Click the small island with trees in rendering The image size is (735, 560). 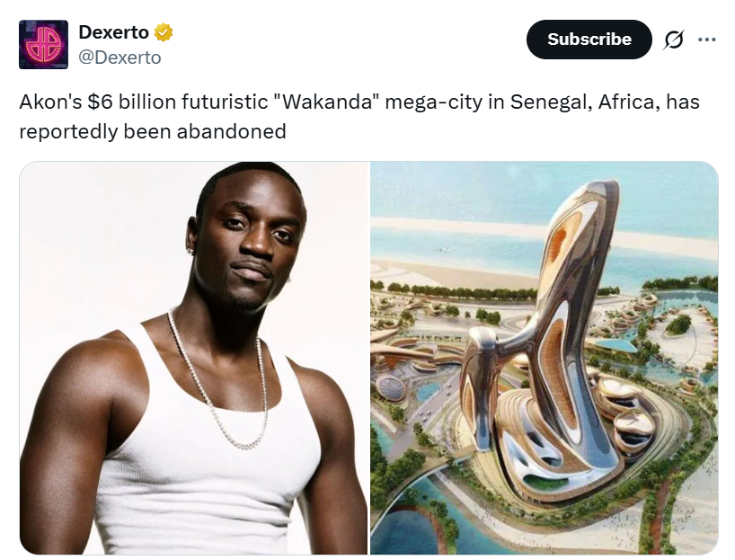pyautogui.click(x=678, y=324)
